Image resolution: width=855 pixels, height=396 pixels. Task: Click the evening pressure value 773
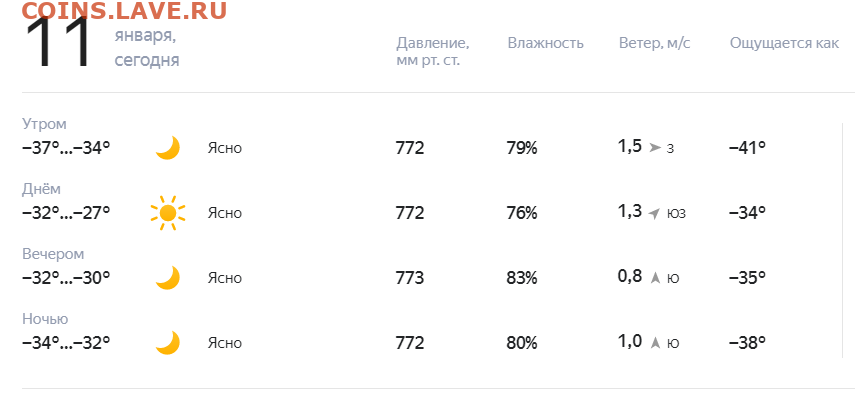(x=410, y=278)
